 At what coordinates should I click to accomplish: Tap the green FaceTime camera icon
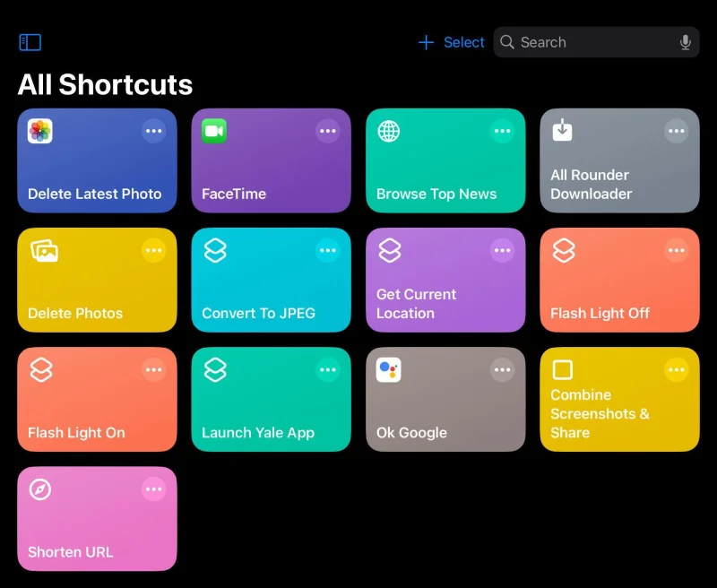point(214,131)
